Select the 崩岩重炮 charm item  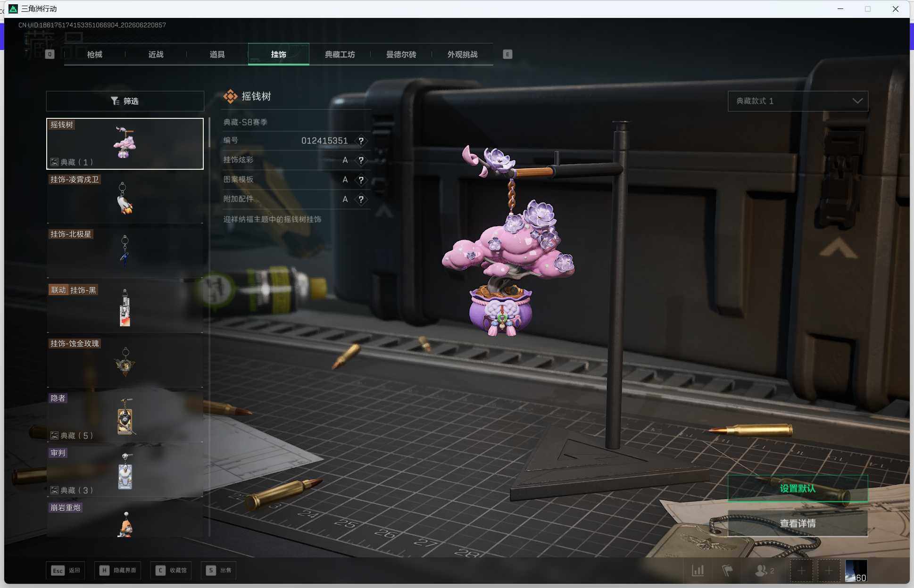pyautogui.click(x=125, y=519)
